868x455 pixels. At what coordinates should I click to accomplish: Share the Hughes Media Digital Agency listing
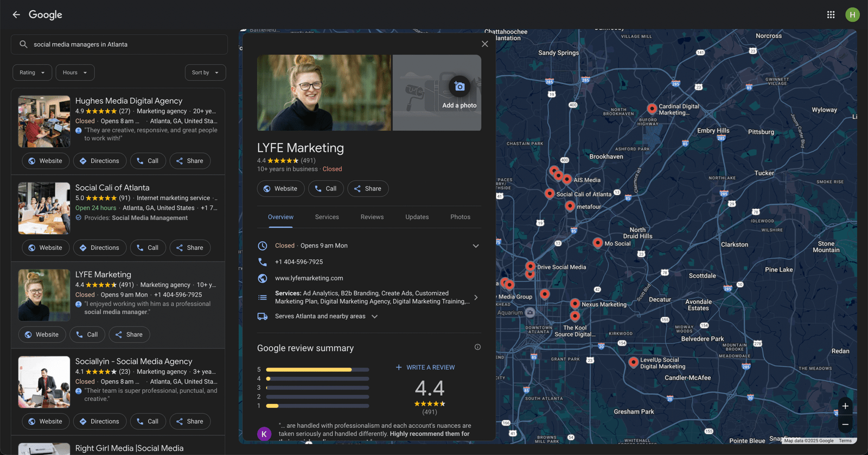click(190, 161)
